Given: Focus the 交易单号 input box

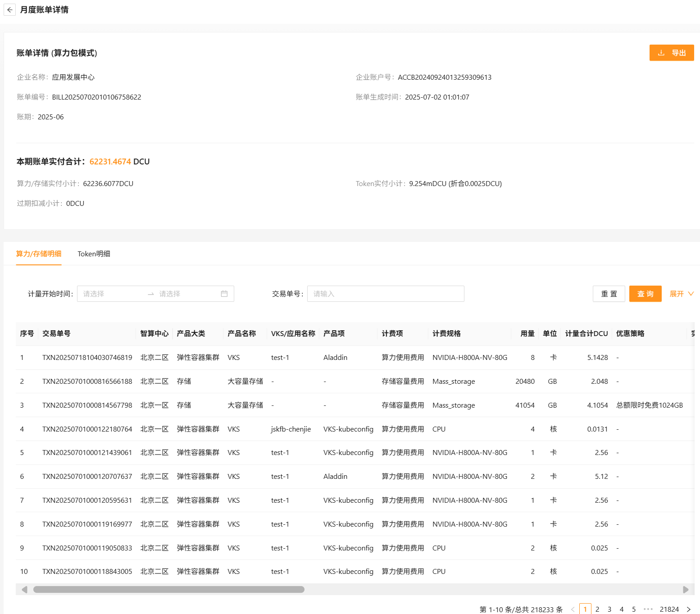Looking at the screenshot, I should 386,294.
